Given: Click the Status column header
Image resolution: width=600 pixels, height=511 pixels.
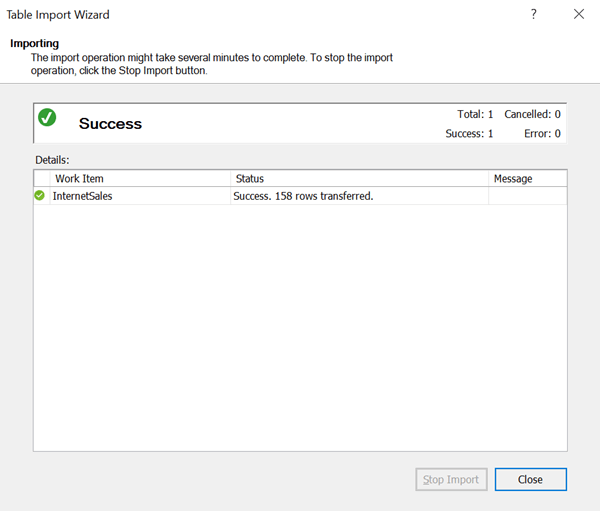Looking at the screenshot, I should point(359,178).
